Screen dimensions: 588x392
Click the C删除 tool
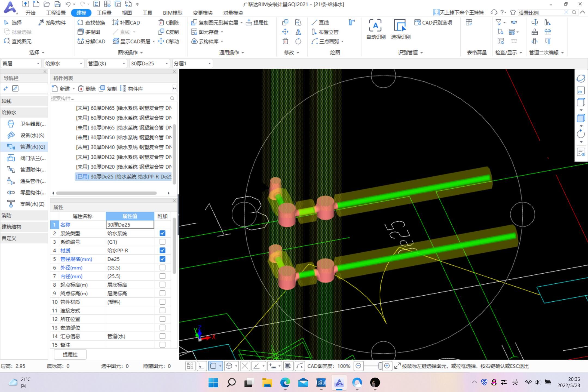(x=169, y=23)
